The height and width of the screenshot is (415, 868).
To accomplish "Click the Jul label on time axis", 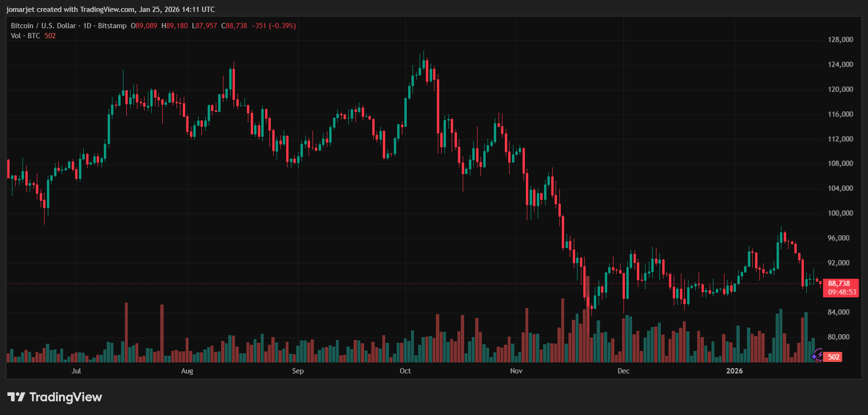I will point(76,371).
